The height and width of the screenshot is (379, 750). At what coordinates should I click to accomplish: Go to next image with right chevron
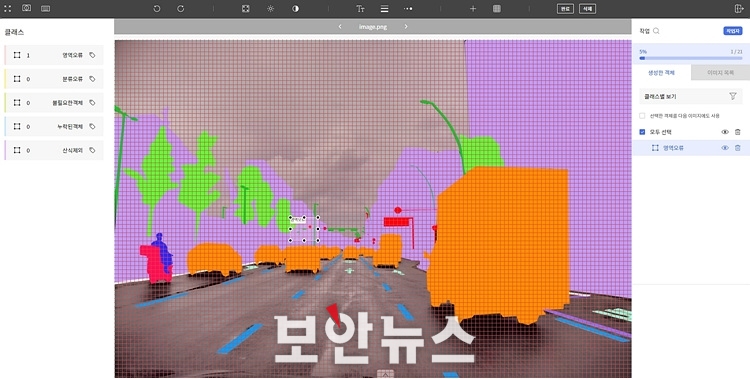[406, 27]
